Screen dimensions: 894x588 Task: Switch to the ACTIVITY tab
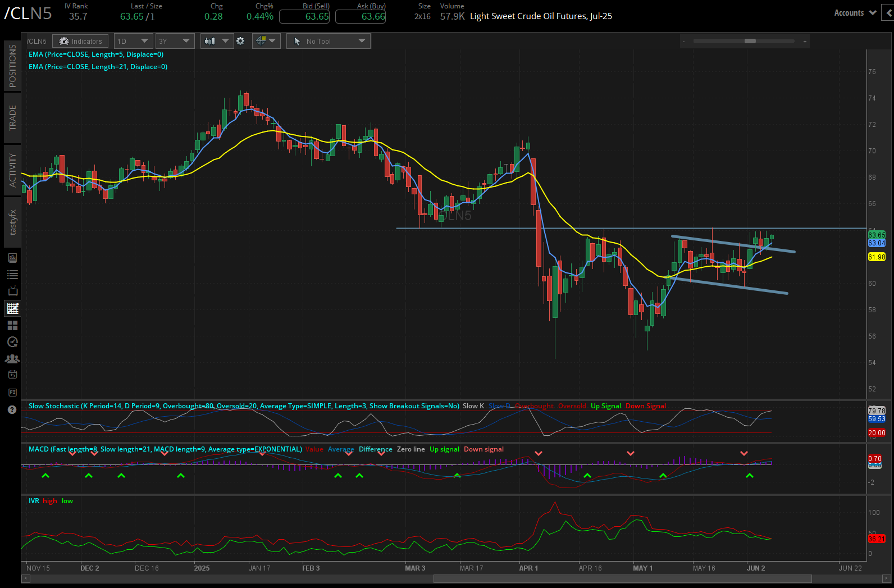(x=12, y=170)
